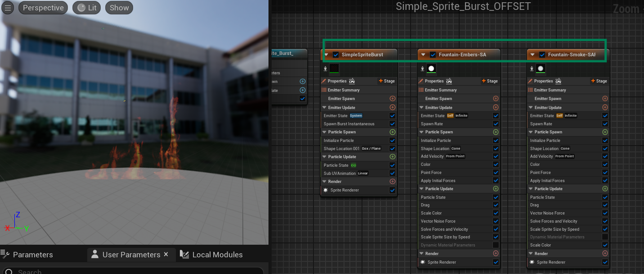Click the CPU sim target icon in Fountain-Smoke-SAF
This screenshot has width=644, height=274.
click(558, 81)
